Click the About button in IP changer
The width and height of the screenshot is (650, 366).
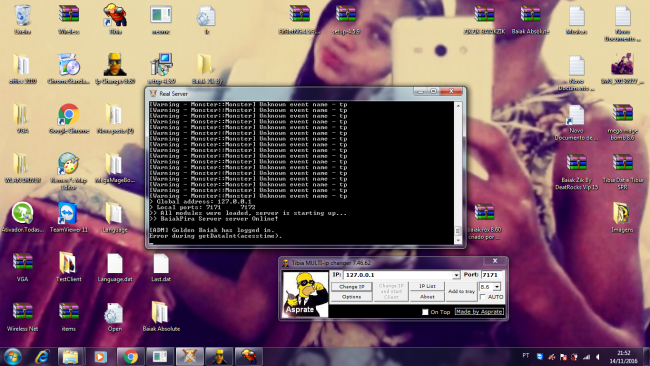pos(427,297)
